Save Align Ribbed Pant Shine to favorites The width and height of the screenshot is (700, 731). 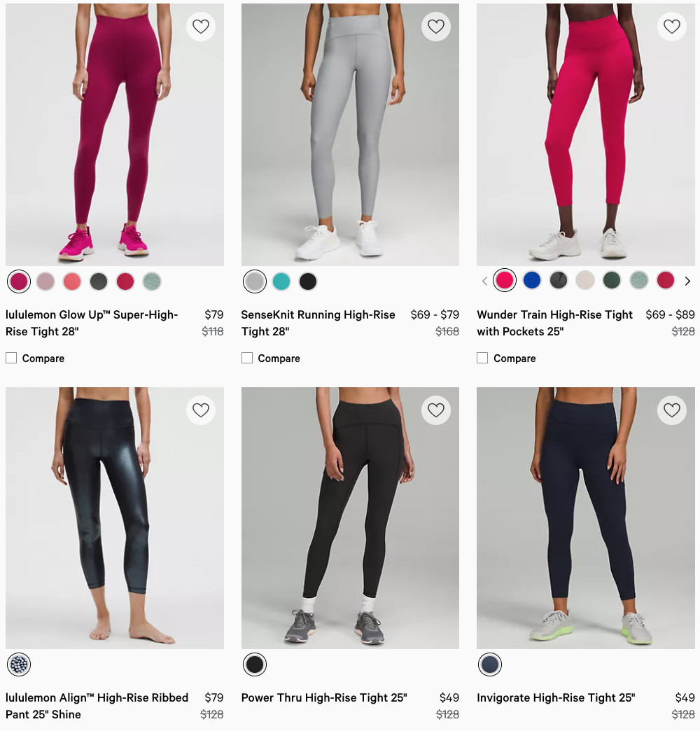(x=200, y=410)
